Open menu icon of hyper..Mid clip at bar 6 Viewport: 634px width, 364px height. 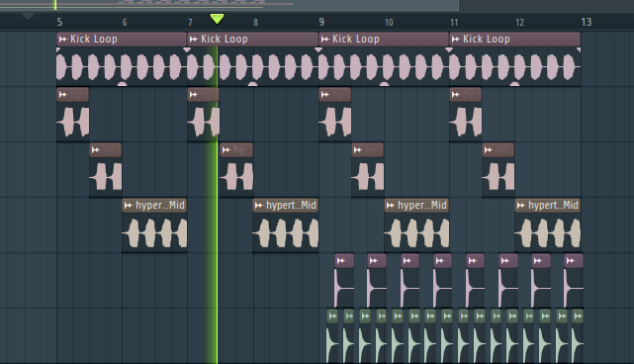[x=129, y=206]
